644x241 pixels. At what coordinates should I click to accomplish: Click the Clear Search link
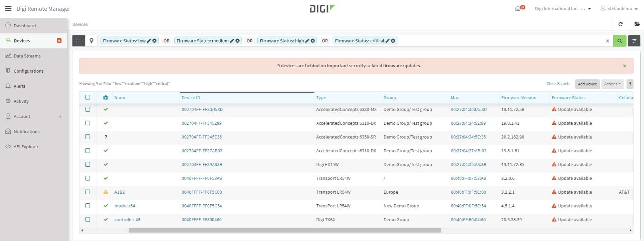pos(558,84)
